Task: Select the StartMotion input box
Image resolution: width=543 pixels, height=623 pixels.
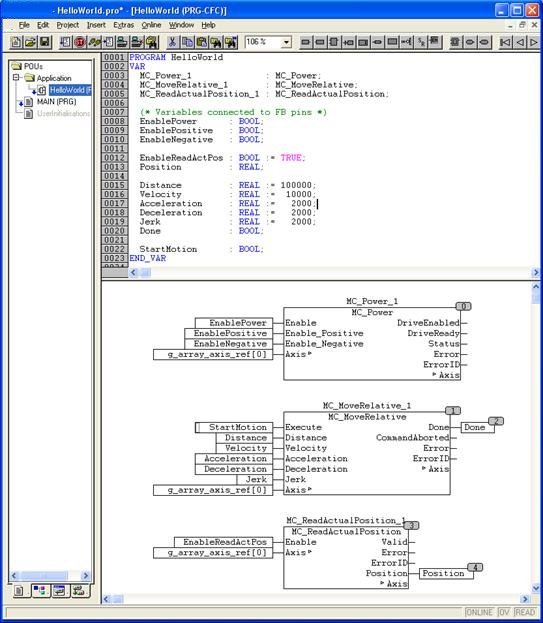Action: click(x=234, y=427)
